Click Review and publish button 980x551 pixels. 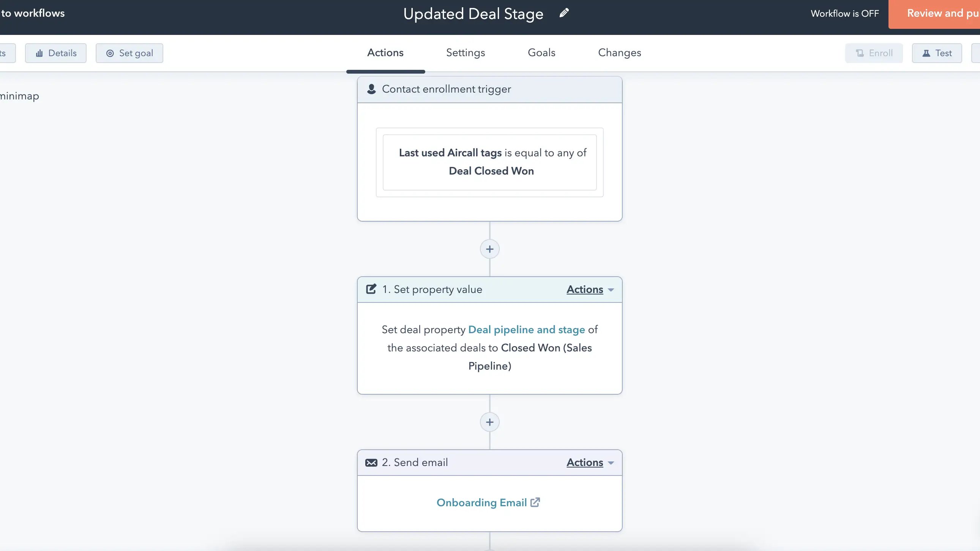(942, 13)
